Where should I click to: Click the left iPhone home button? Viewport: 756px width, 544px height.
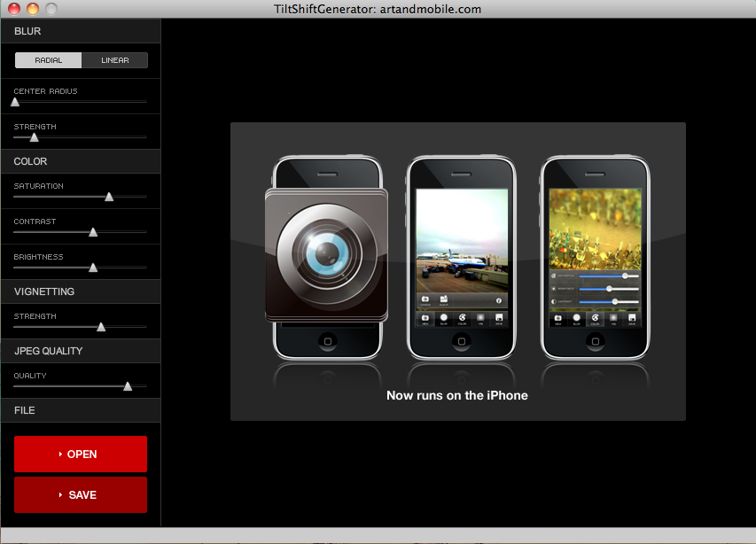pos(327,341)
